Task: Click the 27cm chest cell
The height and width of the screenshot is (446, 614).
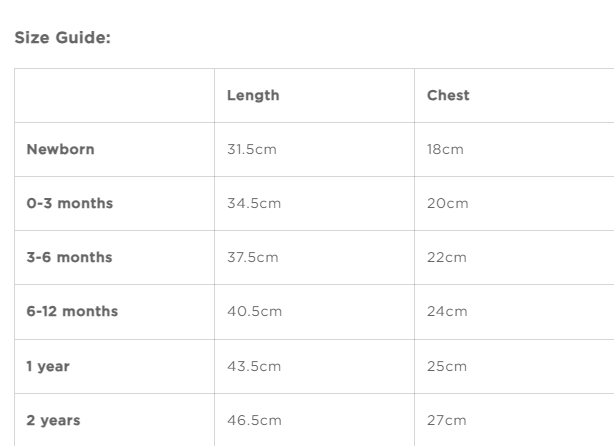Action: (446, 420)
